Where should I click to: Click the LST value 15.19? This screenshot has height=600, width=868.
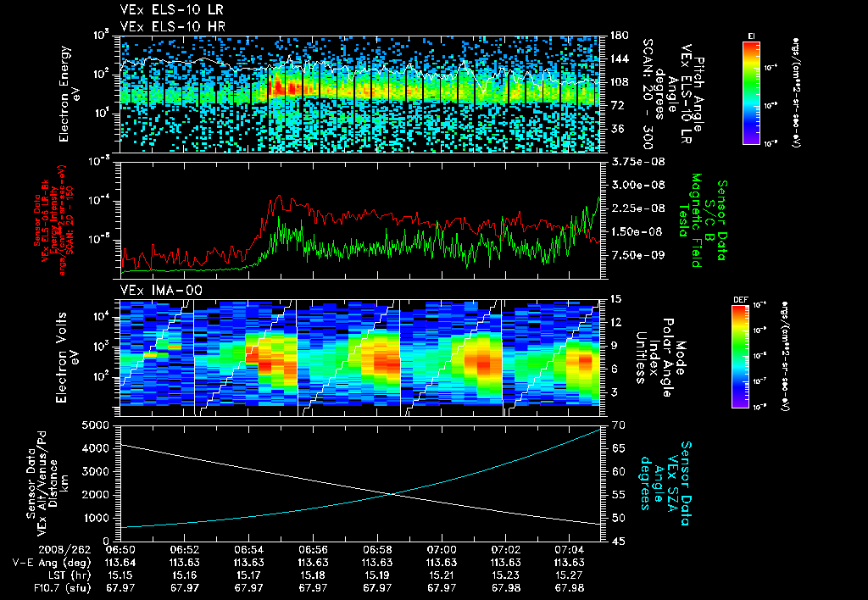coord(377,575)
